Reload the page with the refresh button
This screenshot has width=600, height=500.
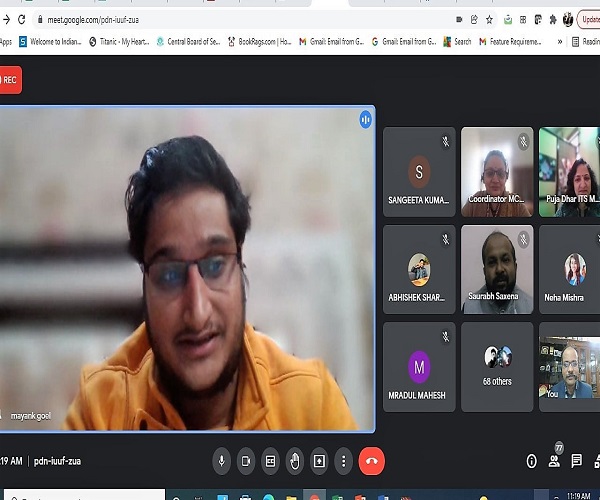(21, 20)
